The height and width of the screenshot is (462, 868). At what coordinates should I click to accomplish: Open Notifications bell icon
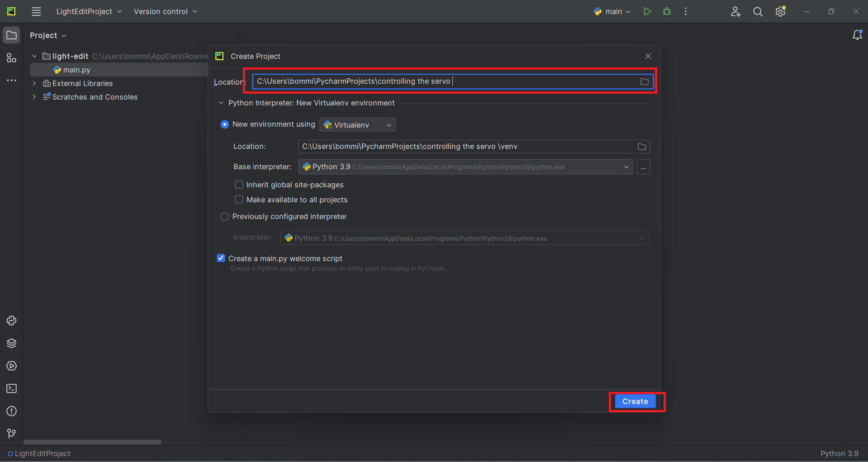[x=857, y=35]
